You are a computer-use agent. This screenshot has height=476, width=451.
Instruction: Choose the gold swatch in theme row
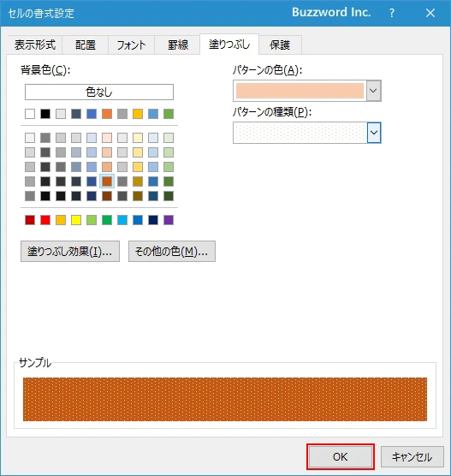pyautogui.click(x=138, y=114)
